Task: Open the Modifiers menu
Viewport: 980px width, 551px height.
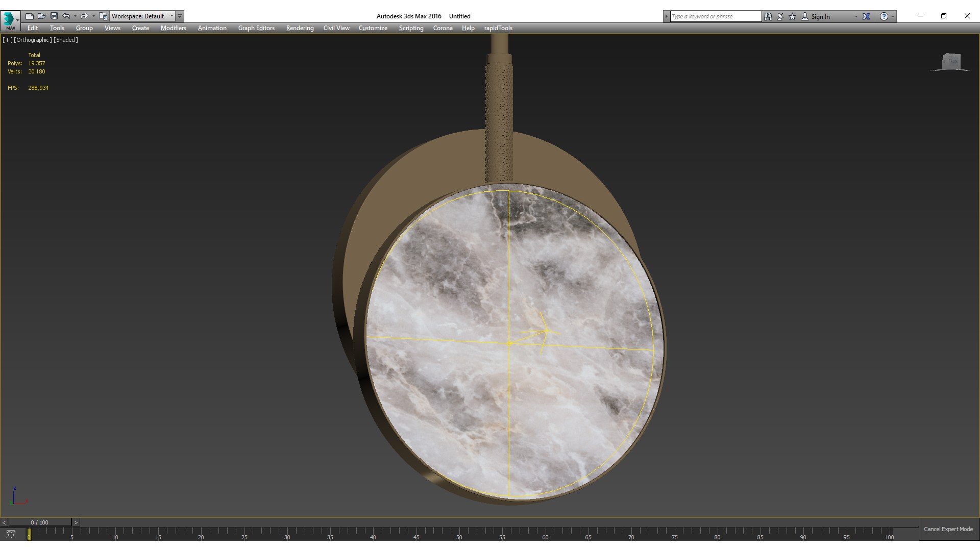Action: [173, 28]
